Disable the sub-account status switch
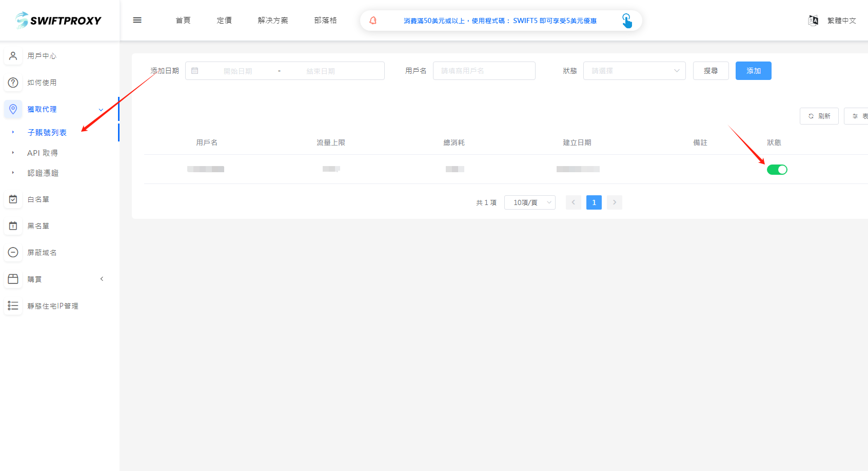This screenshot has width=868, height=471. click(x=777, y=170)
